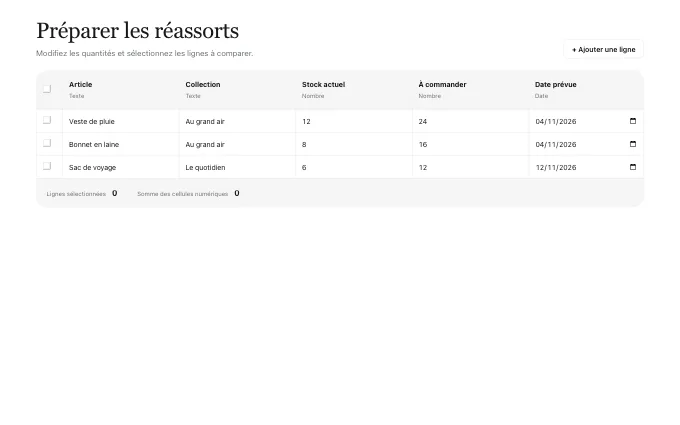Click the subtitle about modifying quantities
680x425 pixels.
(144, 53)
